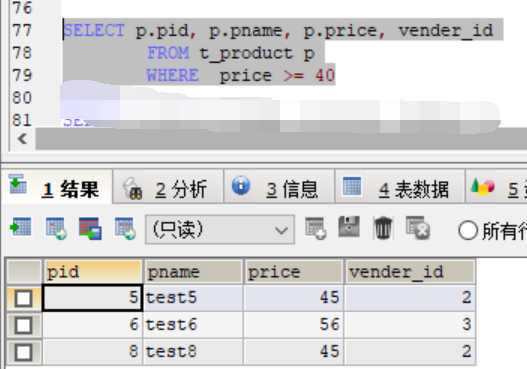
Task: Click the results icon on 1 结果 tab
Action: tap(17, 184)
